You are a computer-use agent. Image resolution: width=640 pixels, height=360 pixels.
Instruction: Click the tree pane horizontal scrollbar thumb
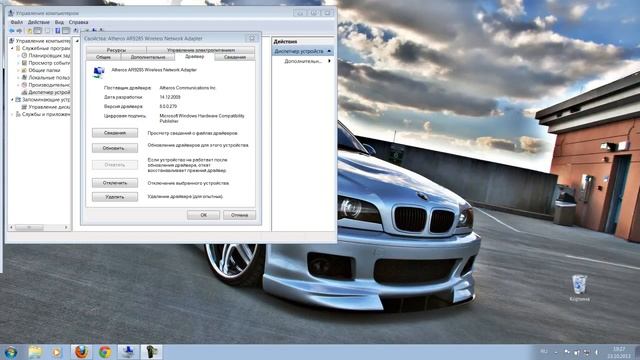tap(29, 227)
